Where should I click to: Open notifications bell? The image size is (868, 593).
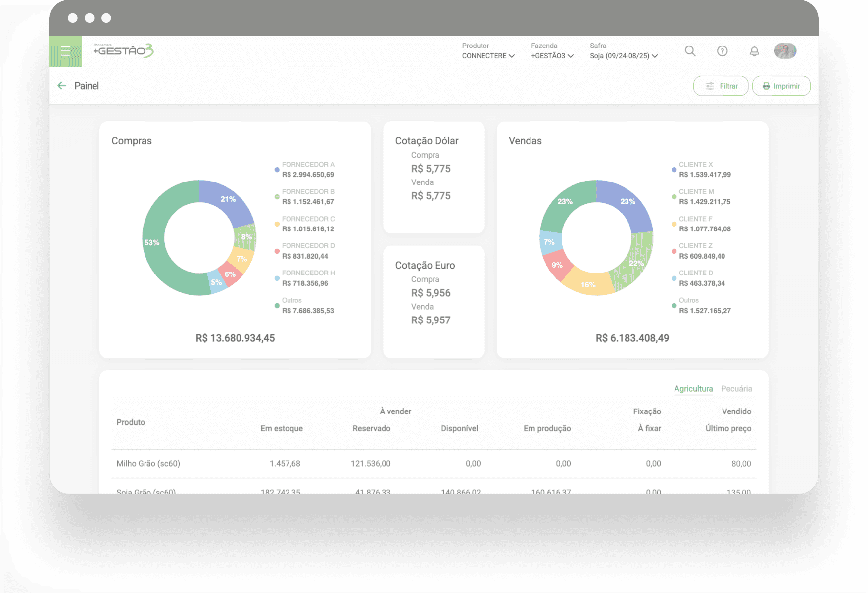click(x=754, y=51)
